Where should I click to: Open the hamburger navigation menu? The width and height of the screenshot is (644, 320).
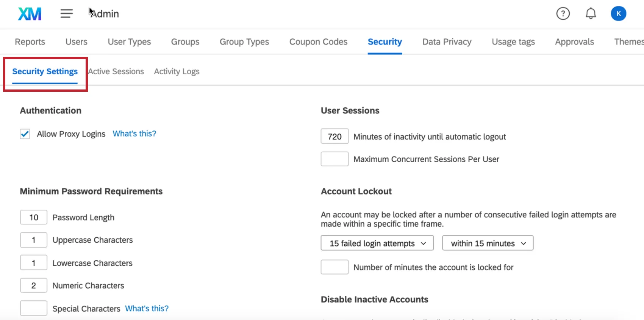(x=66, y=14)
